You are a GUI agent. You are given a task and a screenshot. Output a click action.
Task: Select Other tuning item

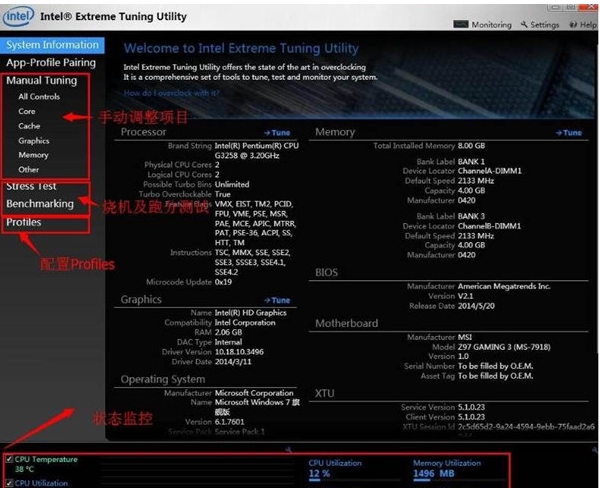(x=29, y=169)
